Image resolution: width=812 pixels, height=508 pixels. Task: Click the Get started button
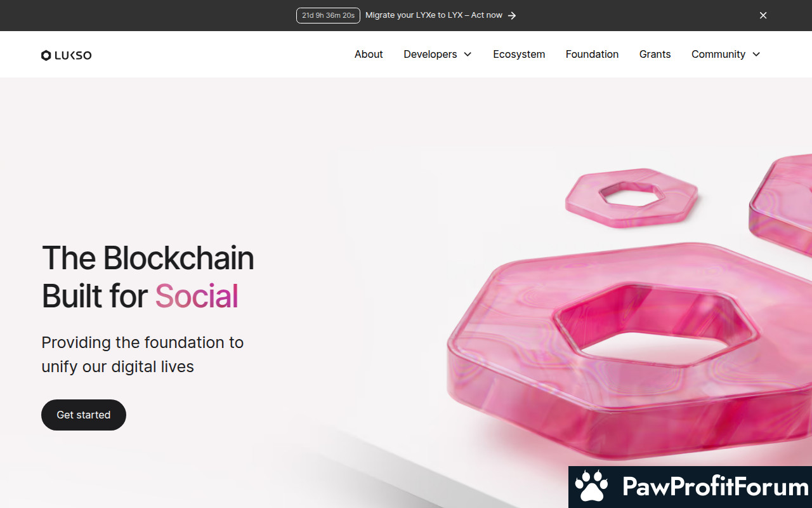tap(84, 415)
